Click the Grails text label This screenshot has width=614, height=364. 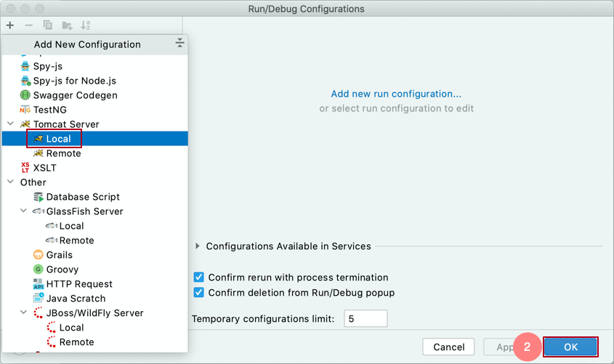[x=60, y=255]
